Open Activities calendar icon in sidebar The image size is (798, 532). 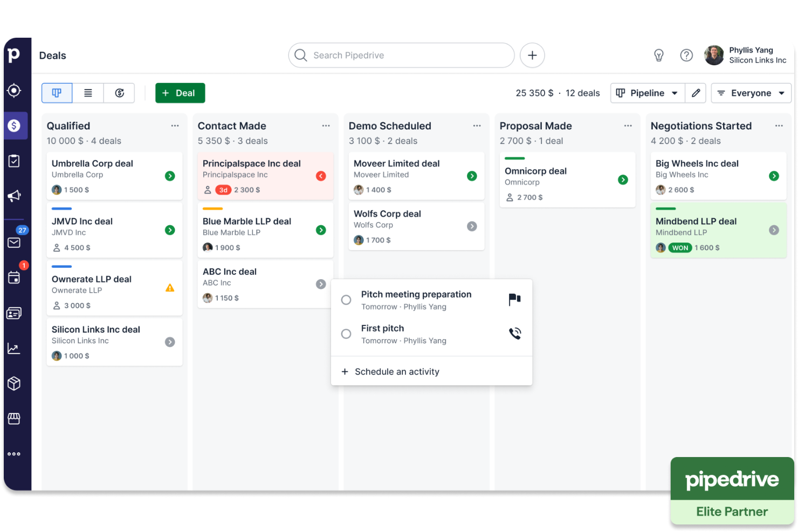pos(14,278)
